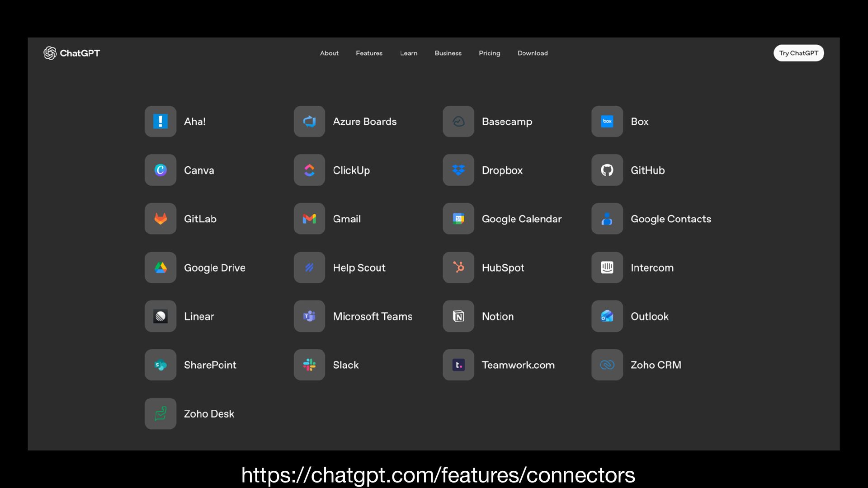868x488 pixels.
Task: Click the Download nav link
Action: pos(532,53)
